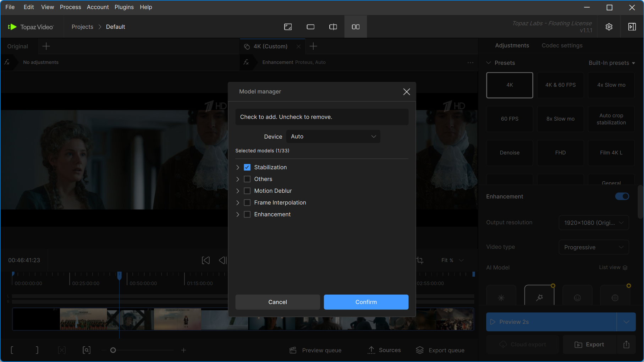Click the zoom-to-selection icon below timeline

pos(86,350)
